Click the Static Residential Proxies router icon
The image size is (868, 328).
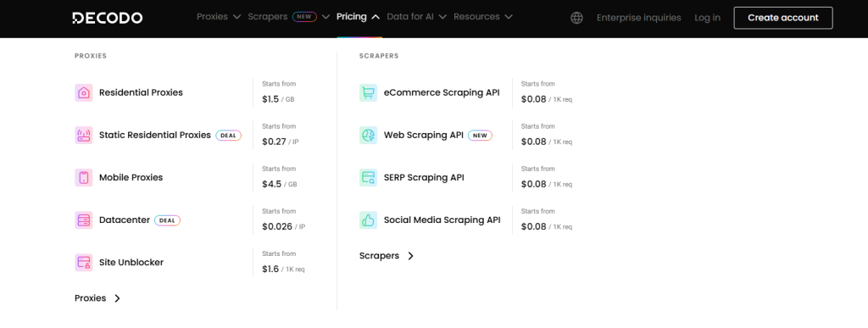[x=84, y=135]
